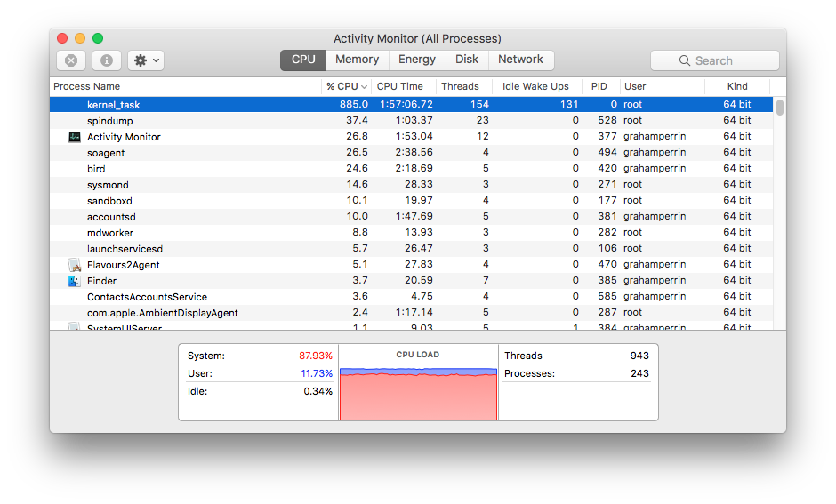Click the Processes count 243

coord(639,373)
